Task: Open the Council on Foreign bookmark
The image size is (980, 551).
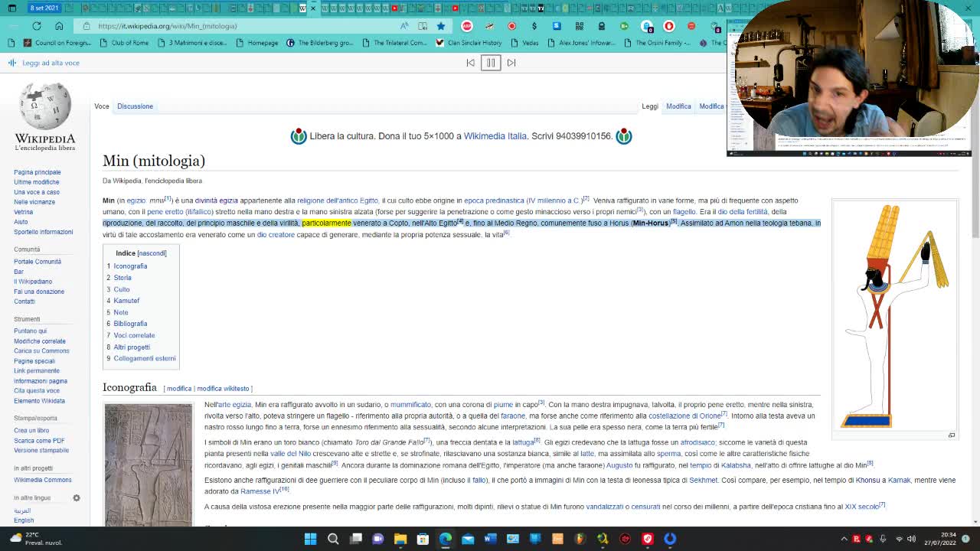Action: click(x=57, y=43)
